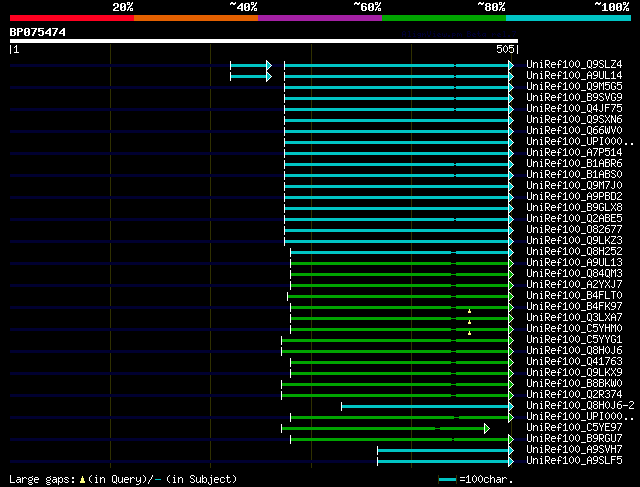Select the UniRef100_B4FK97 label
640x487 pixels.
pos(574,307)
